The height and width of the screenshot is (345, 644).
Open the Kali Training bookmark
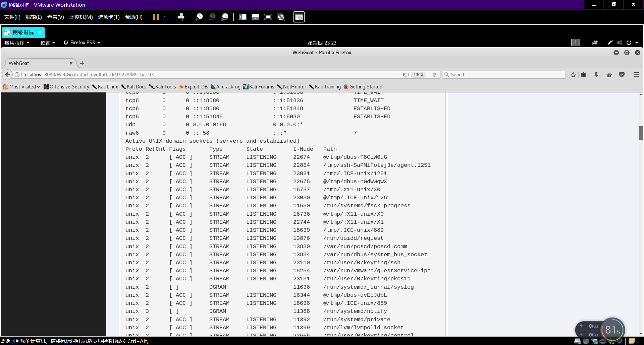point(325,87)
